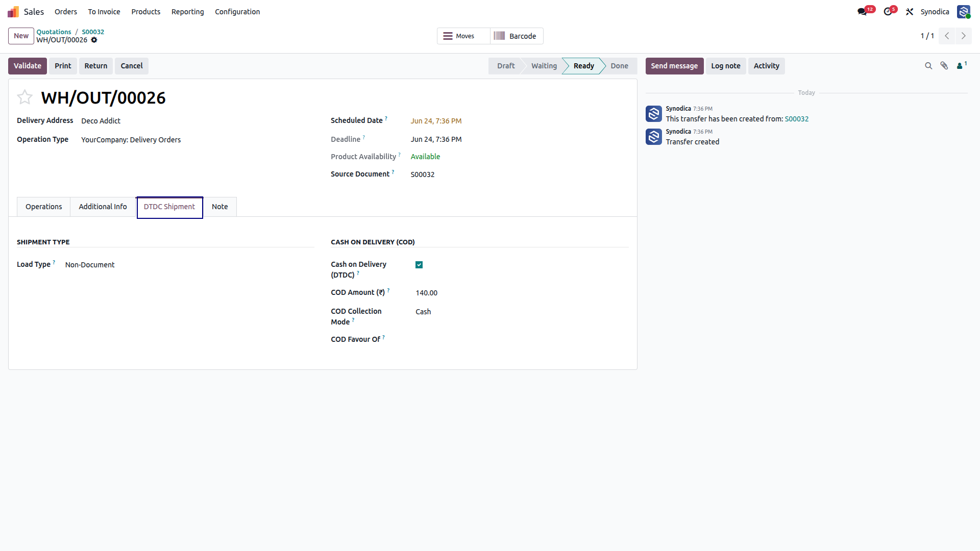The image size is (980, 551).
Task: Show the Source Document help tooltip mark
Action: click(x=393, y=171)
